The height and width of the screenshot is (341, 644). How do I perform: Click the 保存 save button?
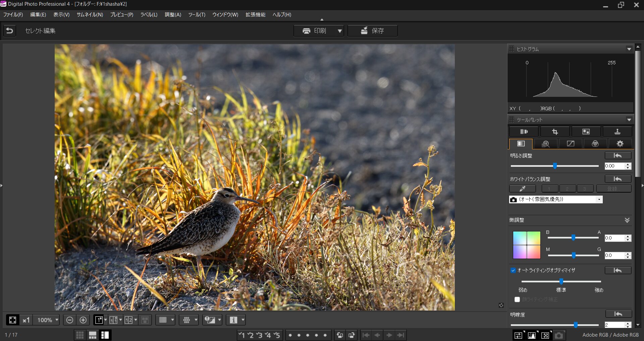point(372,31)
